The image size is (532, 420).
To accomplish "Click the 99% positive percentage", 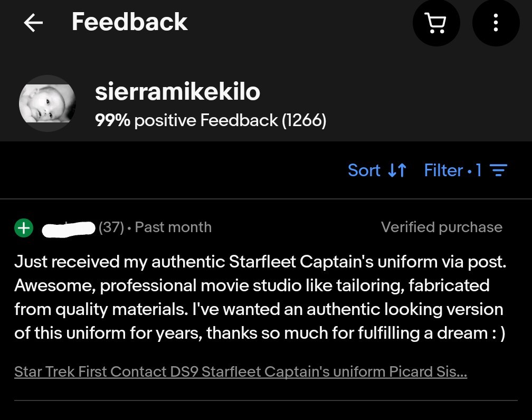I will click(112, 121).
